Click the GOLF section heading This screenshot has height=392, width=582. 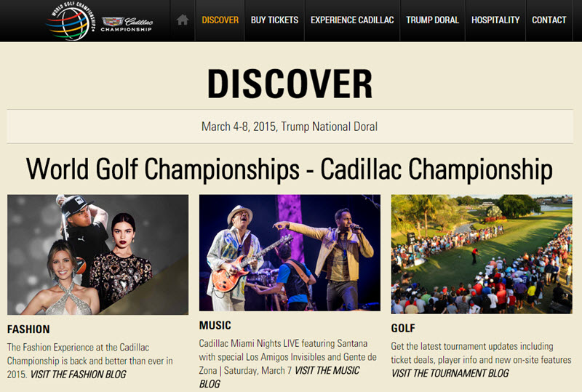tap(403, 328)
